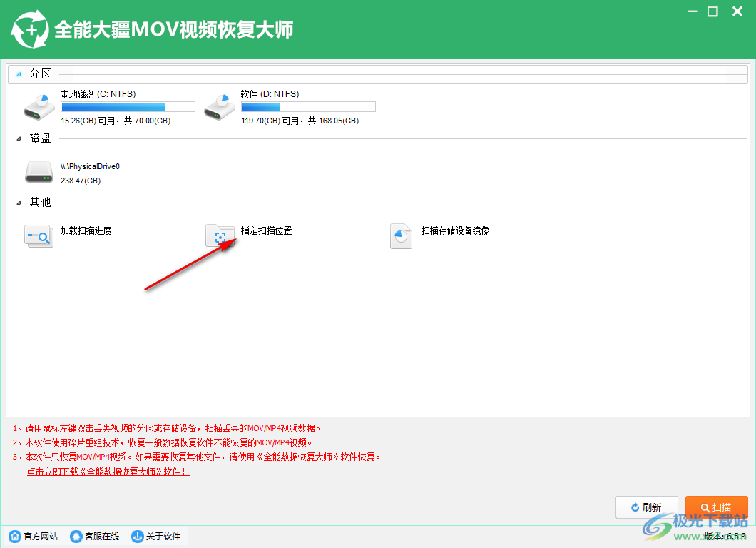Select the software D: drive icon
This screenshot has width=756, height=548.
pyautogui.click(x=220, y=107)
